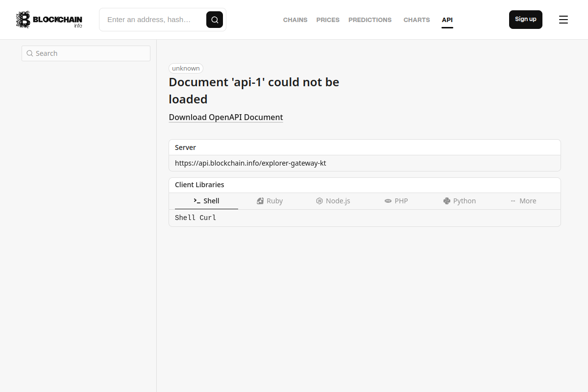Open the Prices navigation item
588x392 pixels.
pyautogui.click(x=328, y=20)
